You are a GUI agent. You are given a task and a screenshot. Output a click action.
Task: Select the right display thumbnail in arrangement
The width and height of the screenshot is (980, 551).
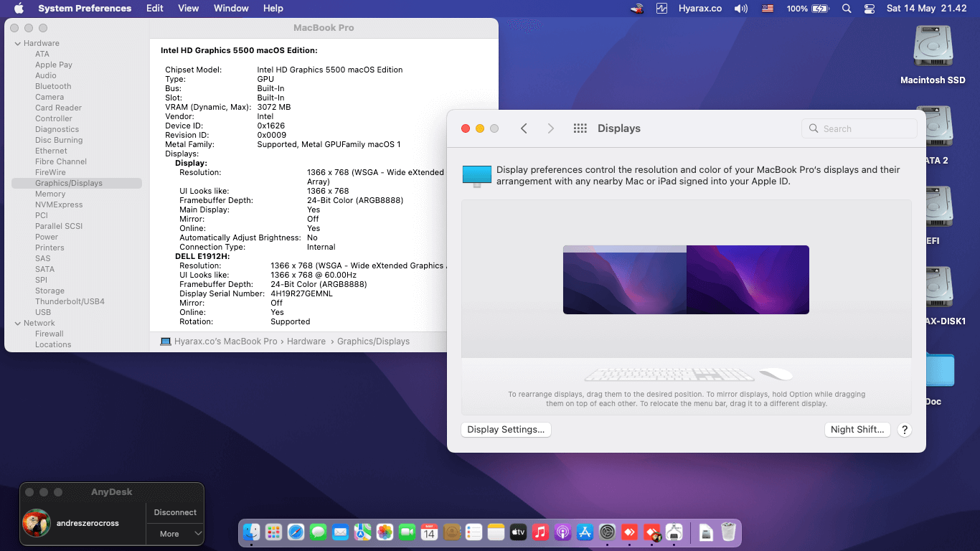[748, 280]
